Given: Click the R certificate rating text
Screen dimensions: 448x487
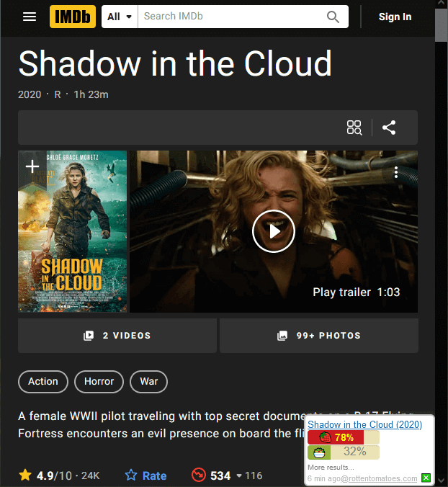Looking at the screenshot, I should 58,94.
